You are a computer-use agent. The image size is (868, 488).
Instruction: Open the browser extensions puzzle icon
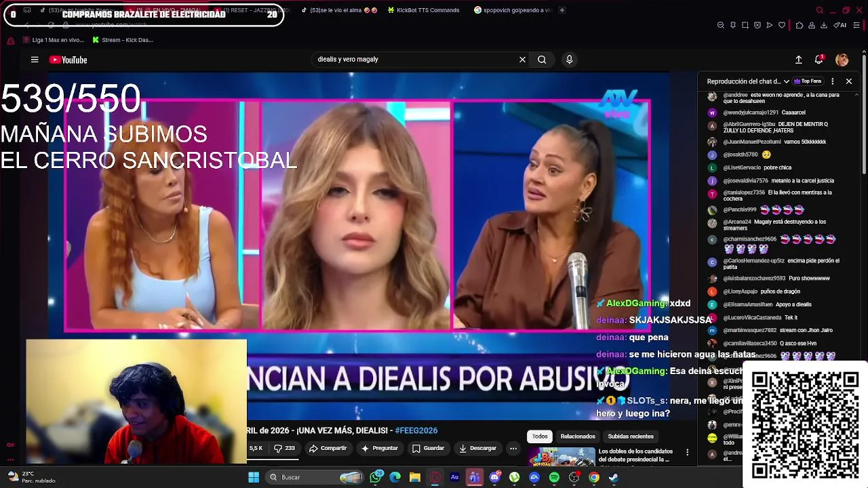click(x=800, y=25)
